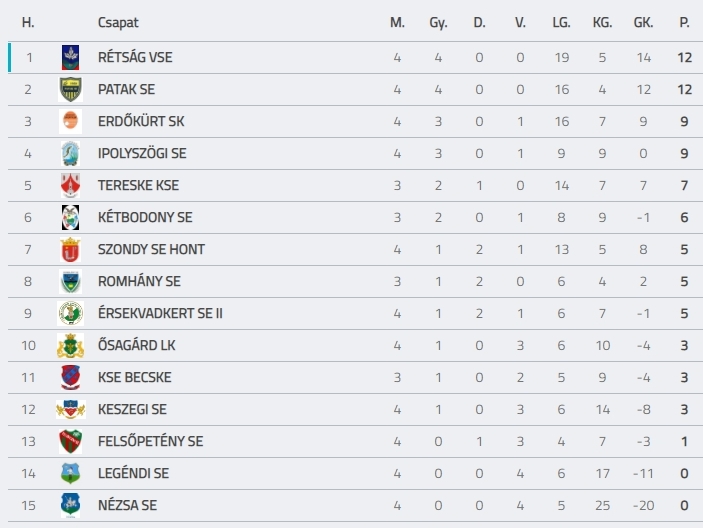Click the Nézsa SE blue crest
Screen dimensions: 703x528
pyautogui.click(x=70, y=506)
